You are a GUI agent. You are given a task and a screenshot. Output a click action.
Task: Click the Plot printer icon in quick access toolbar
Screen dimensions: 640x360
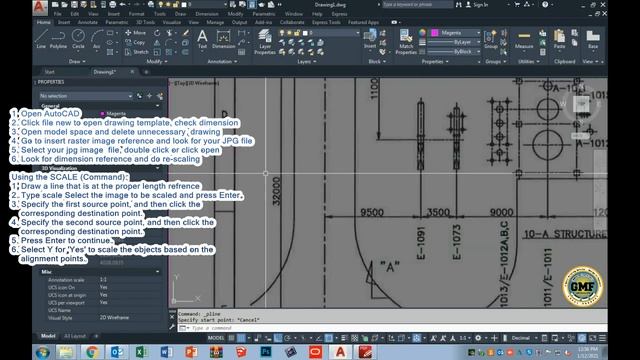(x=112, y=5)
